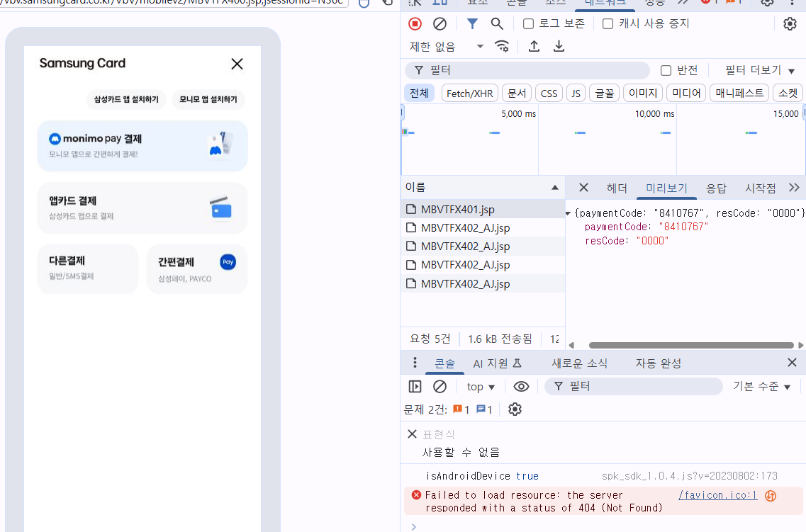The width and height of the screenshot is (806, 532).
Task: Click the 삼성카드 앱 설치하기 button
Action: (x=126, y=99)
